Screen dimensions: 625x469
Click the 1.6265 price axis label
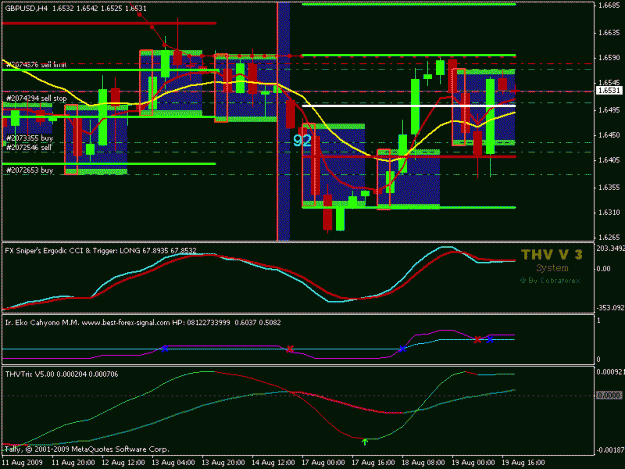tap(609, 237)
